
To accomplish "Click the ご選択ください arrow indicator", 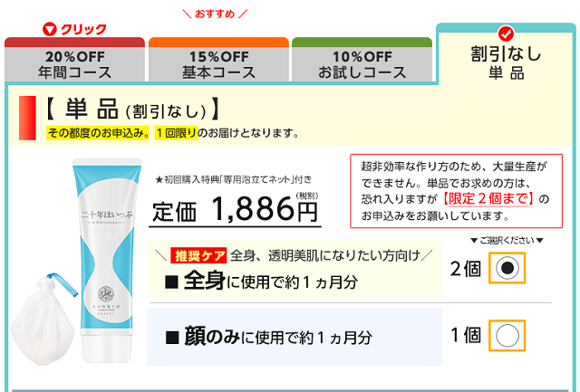I will (x=507, y=241).
